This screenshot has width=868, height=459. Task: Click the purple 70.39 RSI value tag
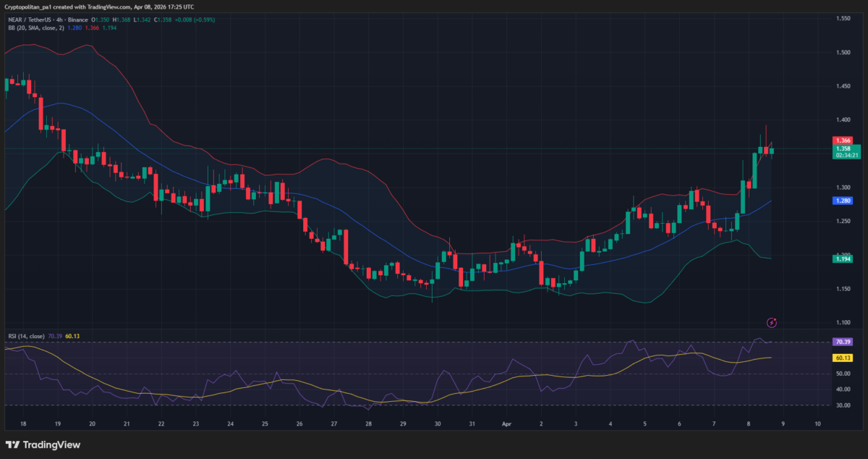841,342
